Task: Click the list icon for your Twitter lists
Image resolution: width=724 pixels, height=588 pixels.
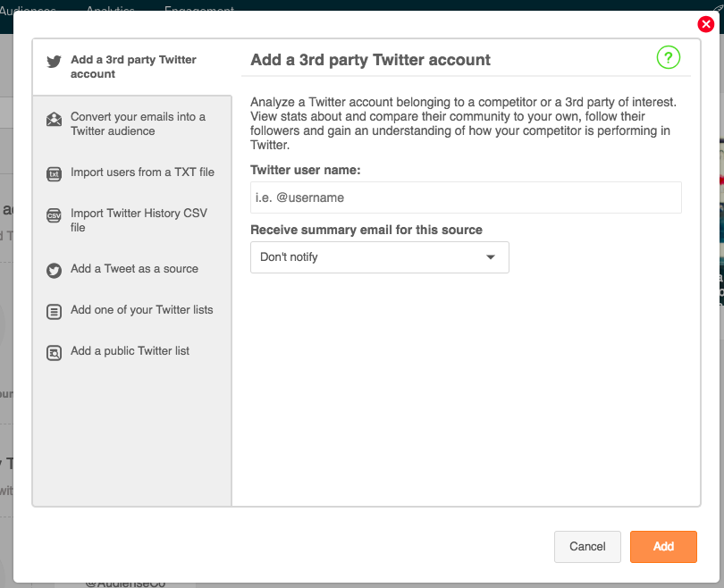Action: click(x=54, y=312)
